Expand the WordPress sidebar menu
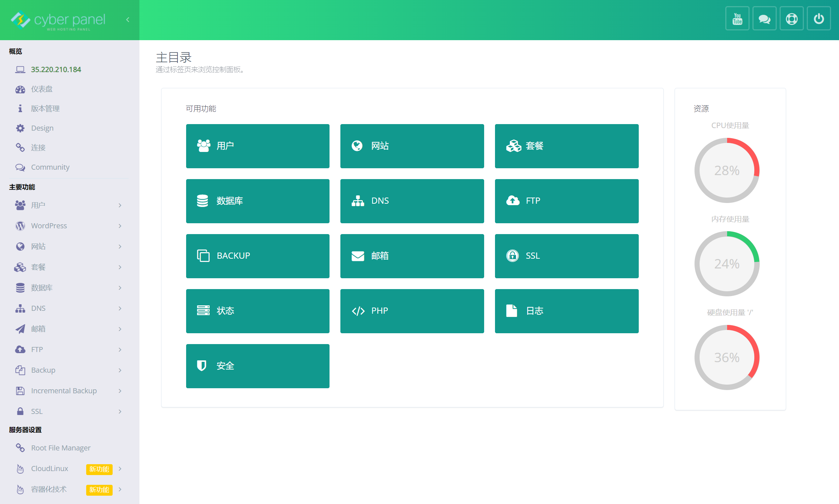 click(x=49, y=226)
